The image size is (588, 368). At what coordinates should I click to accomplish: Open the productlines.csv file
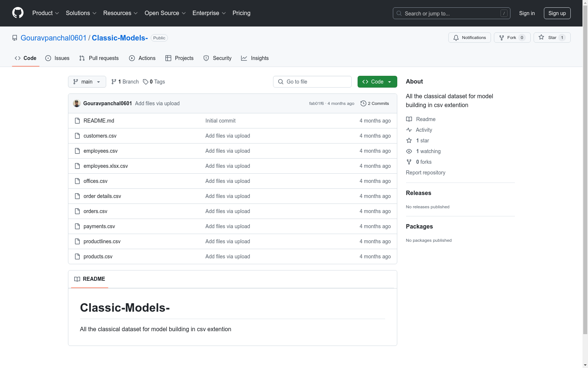102,241
